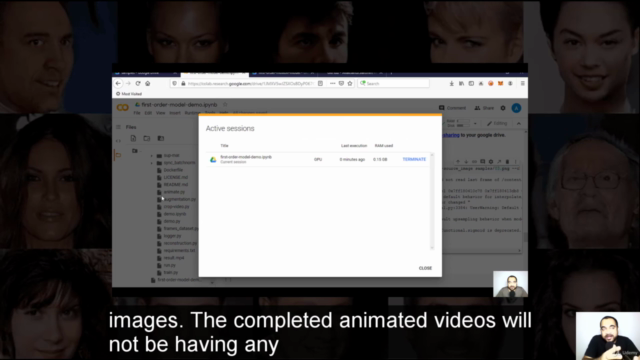Image resolution: width=640 pixels, height=360 pixels.
Task: Open the Most Visited bookmarks folder
Action: coord(129,94)
